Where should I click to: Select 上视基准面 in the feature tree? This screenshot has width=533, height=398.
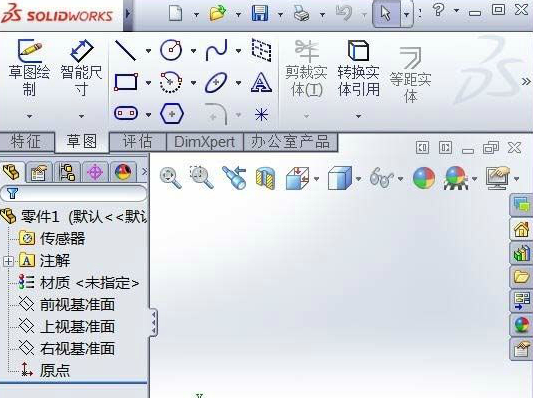click(x=77, y=327)
